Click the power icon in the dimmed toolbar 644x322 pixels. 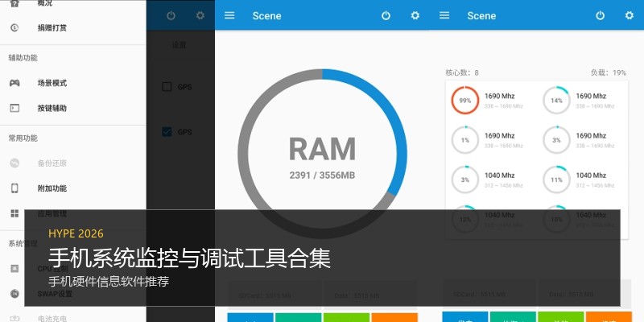pyautogui.click(x=171, y=15)
